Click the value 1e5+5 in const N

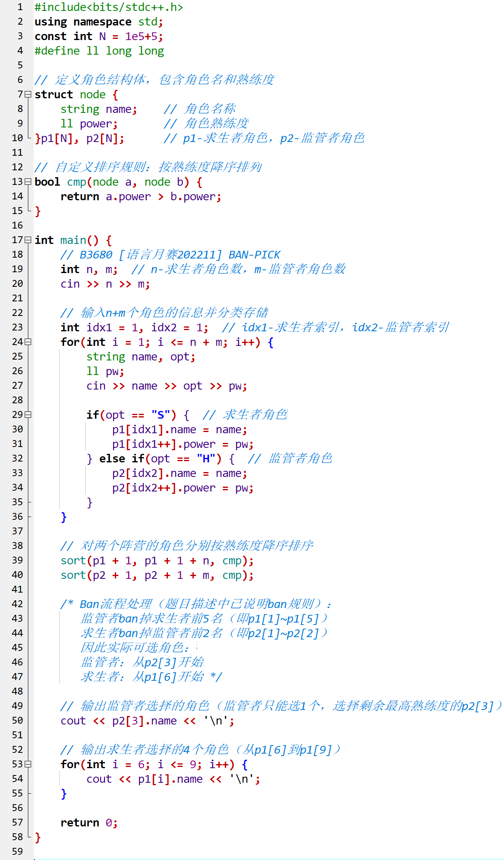tap(141, 36)
